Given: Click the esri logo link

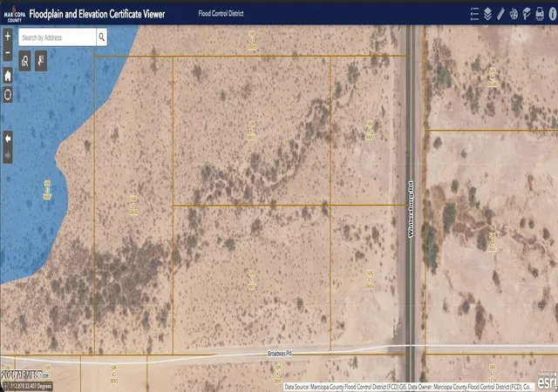Looking at the screenshot, I should [547, 382].
